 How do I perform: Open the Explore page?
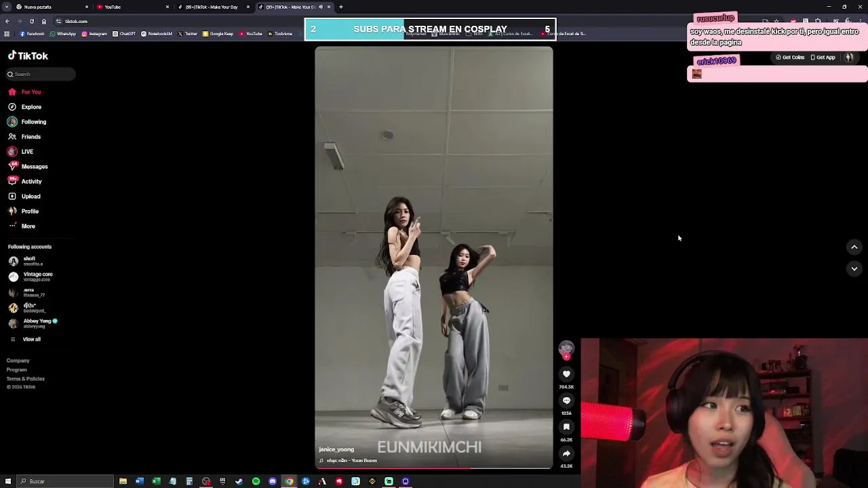pyautogui.click(x=24, y=107)
